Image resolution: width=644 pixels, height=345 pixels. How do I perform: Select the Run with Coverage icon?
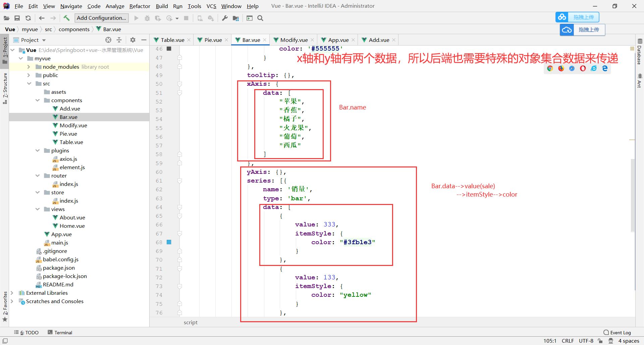(157, 18)
